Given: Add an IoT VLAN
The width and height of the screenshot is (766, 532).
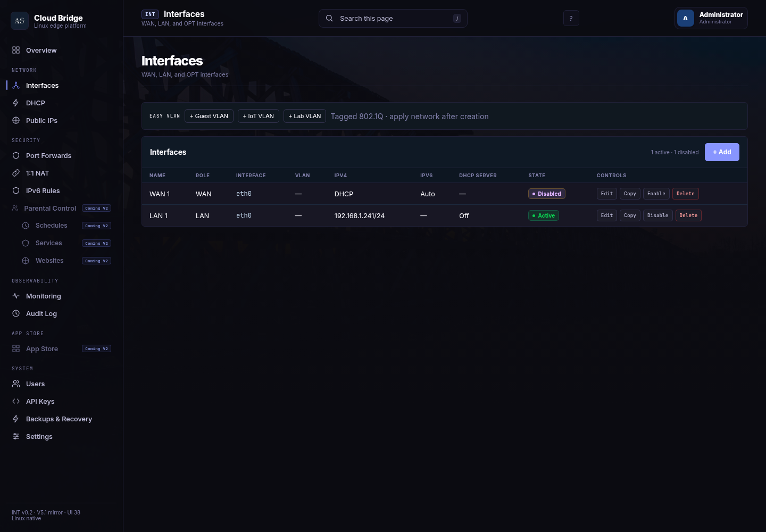Looking at the screenshot, I should tap(259, 116).
